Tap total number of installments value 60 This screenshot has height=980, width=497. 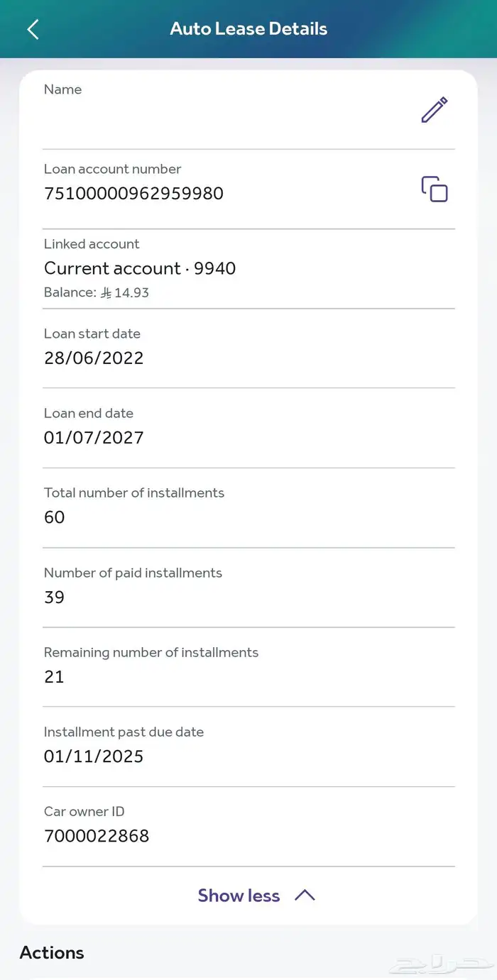[55, 517]
